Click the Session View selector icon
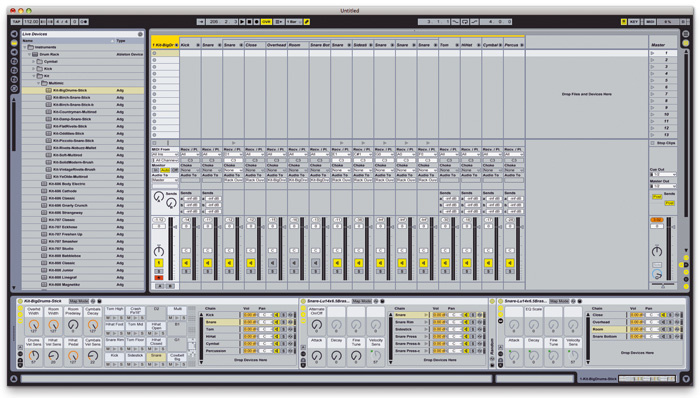 686,43
